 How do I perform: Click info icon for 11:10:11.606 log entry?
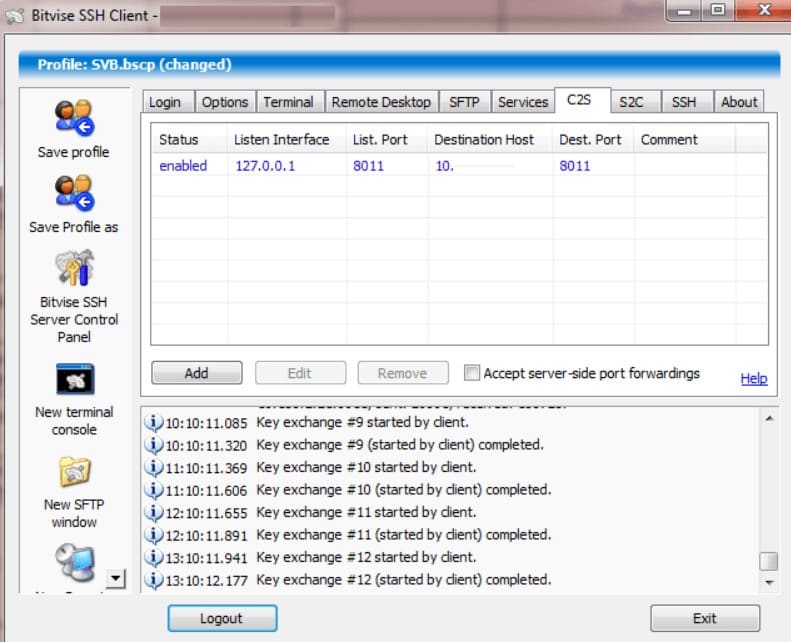tap(153, 490)
